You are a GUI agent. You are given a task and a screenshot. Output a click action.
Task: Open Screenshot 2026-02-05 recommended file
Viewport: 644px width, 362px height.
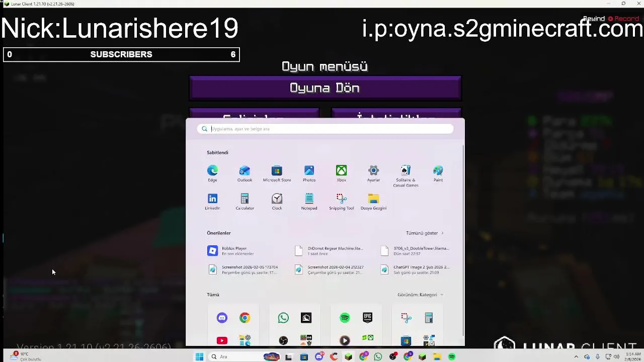[243, 270]
